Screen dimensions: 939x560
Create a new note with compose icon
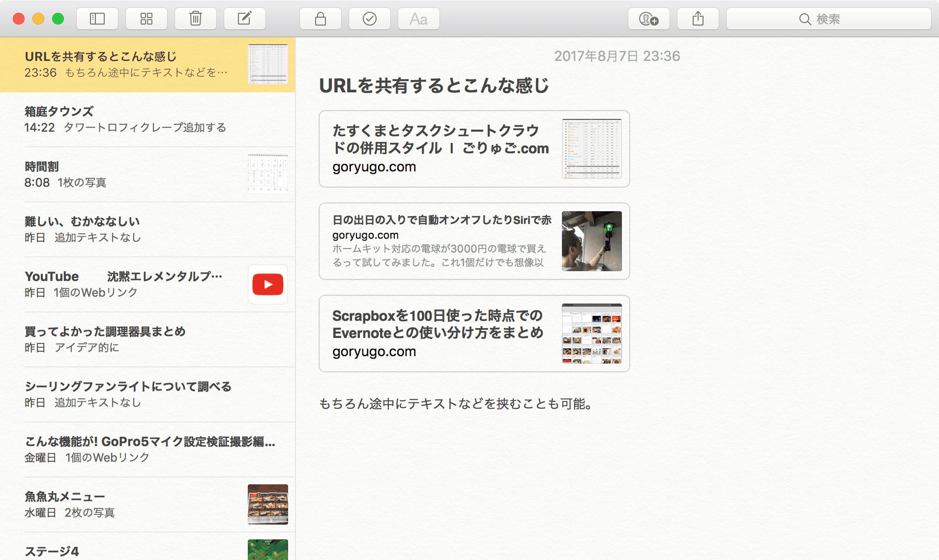click(245, 19)
